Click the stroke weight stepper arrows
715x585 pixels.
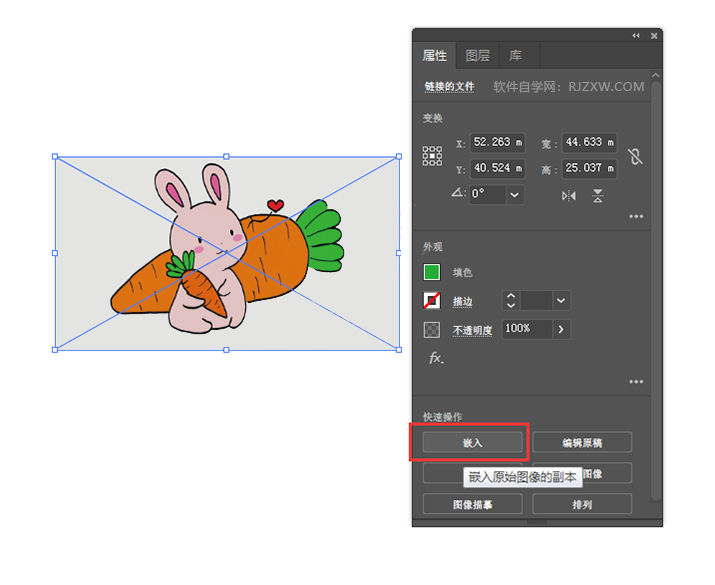(511, 300)
